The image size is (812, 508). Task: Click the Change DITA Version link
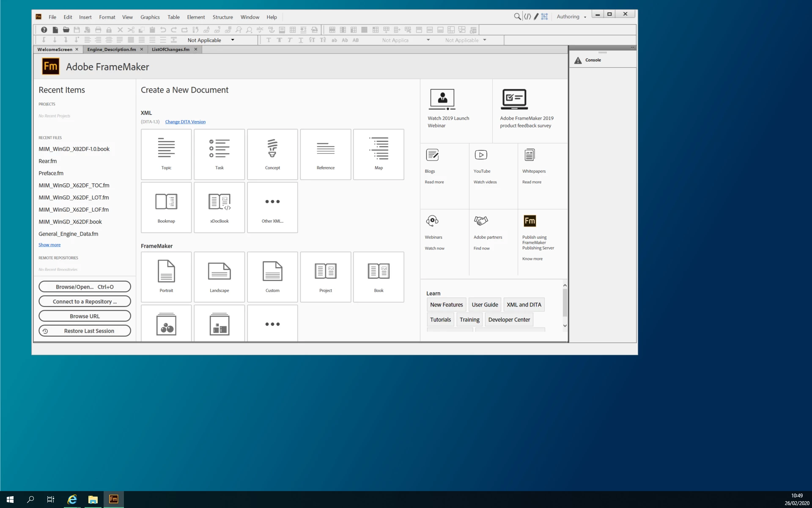[x=185, y=122]
